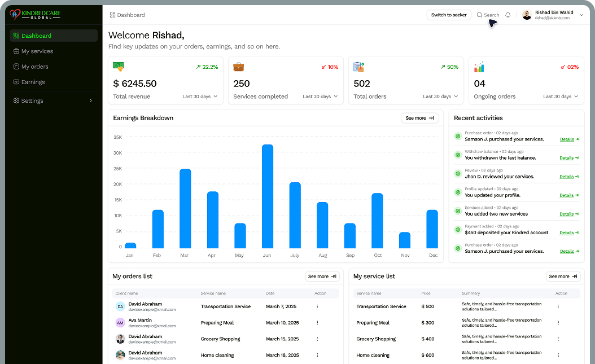Click the Total revenue money icon
Screen dimensions: 595x364
click(118, 67)
